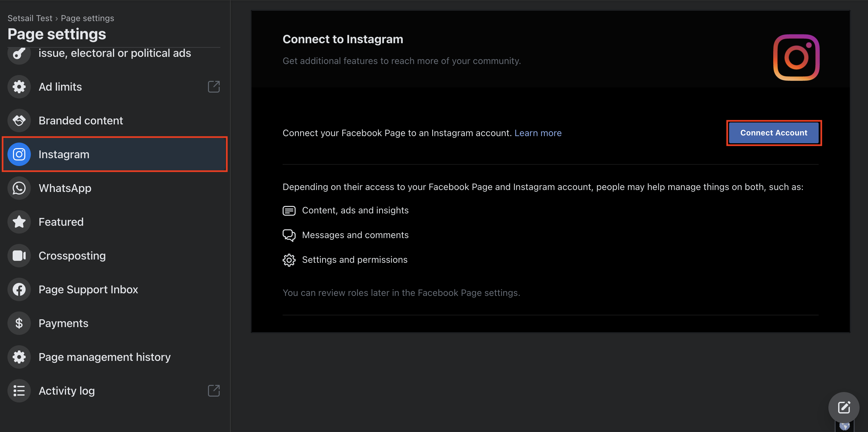868x432 pixels.
Task: Click the key icon beside political ads
Action: tap(19, 54)
